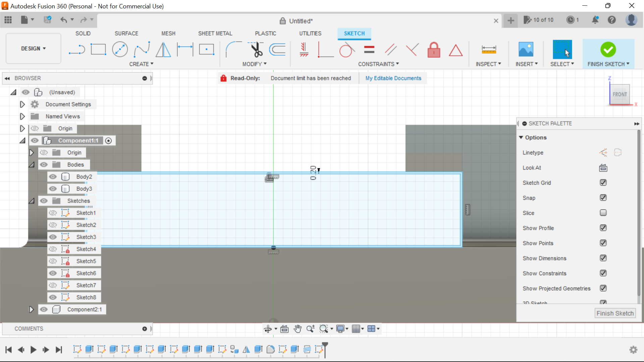Open the Help question mark
The image size is (644, 362).
click(612, 20)
